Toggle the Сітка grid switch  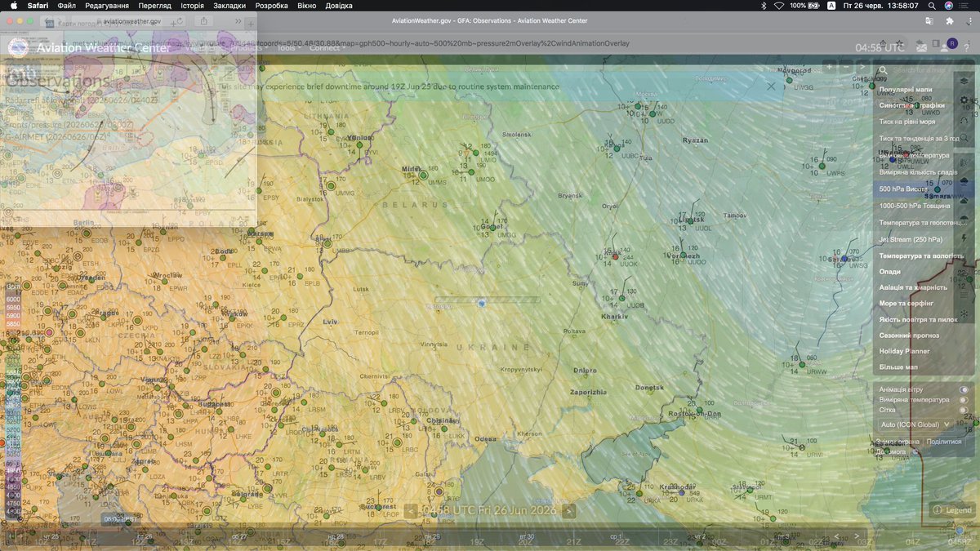(964, 410)
